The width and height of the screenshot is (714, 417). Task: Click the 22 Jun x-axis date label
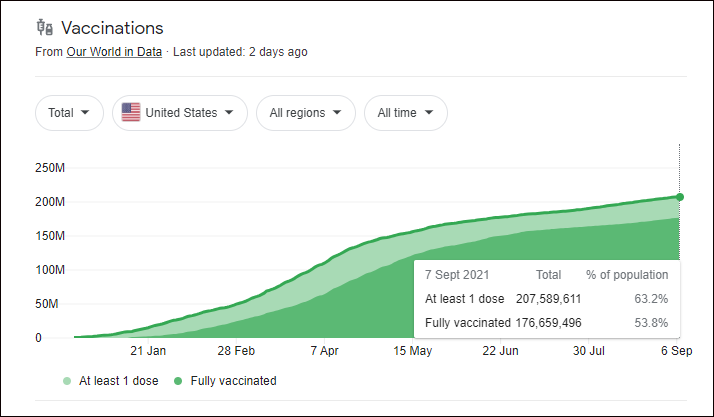tap(500, 351)
